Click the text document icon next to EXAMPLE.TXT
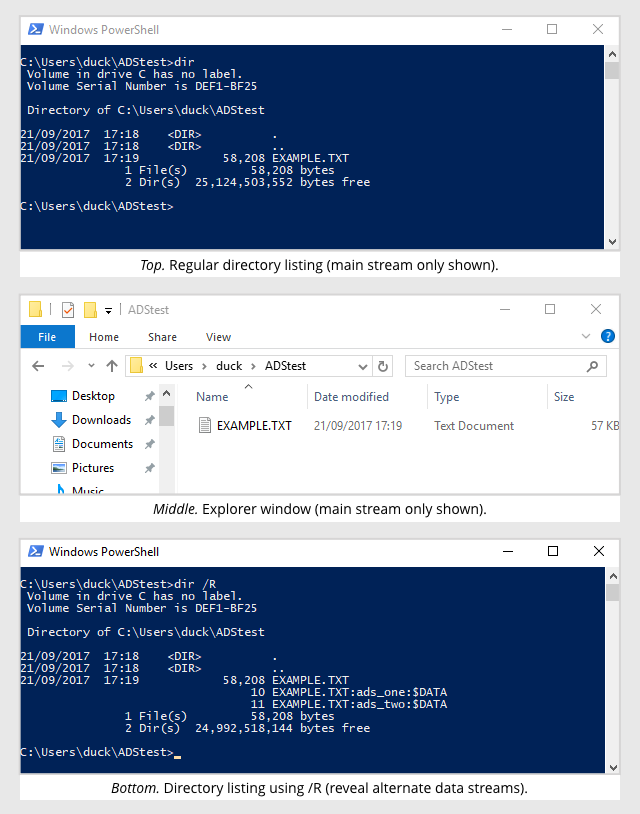 (x=205, y=425)
